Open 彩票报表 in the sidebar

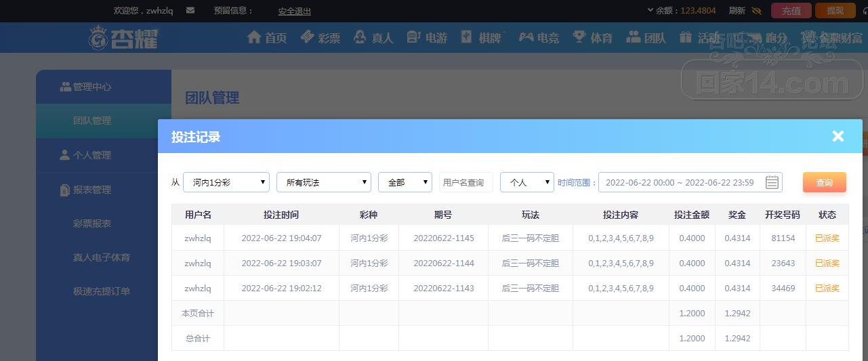click(x=92, y=224)
